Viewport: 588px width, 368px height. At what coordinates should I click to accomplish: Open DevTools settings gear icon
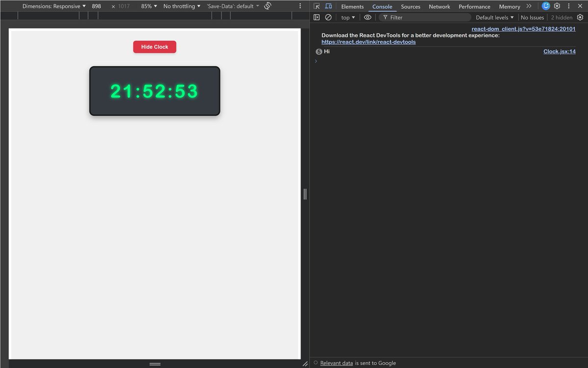pos(557,6)
